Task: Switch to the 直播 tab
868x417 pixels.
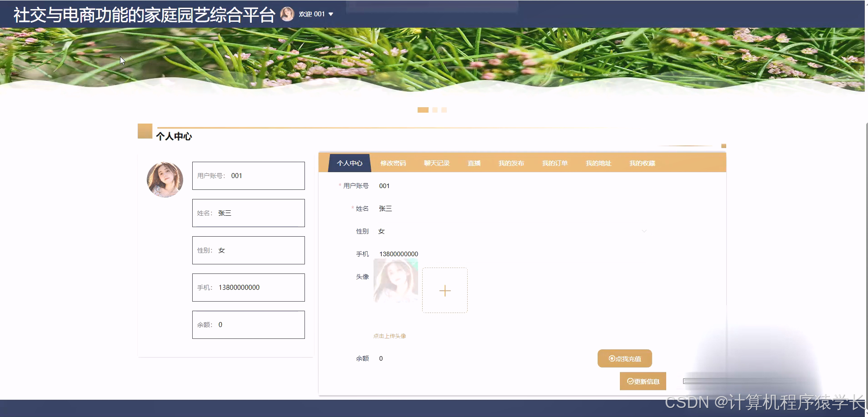Action: (474, 163)
